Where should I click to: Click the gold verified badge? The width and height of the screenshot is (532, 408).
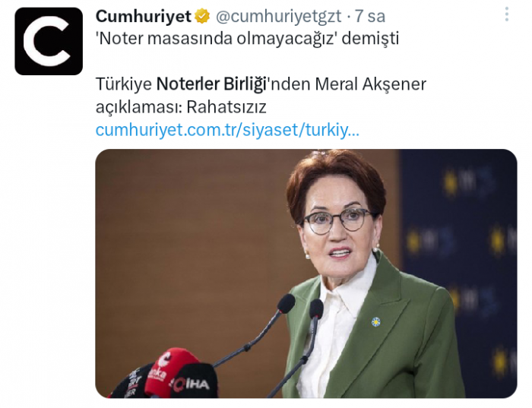point(202,16)
